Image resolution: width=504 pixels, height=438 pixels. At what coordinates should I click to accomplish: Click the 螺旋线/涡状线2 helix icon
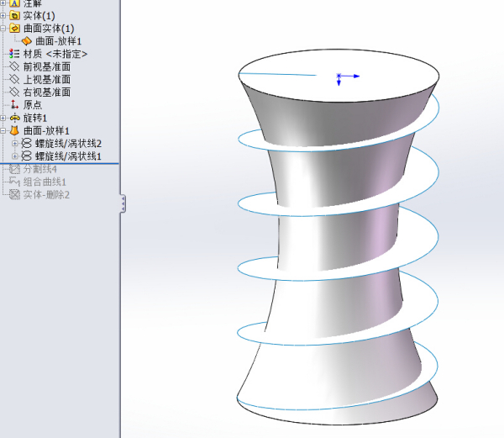pyautogui.click(x=26, y=144)
